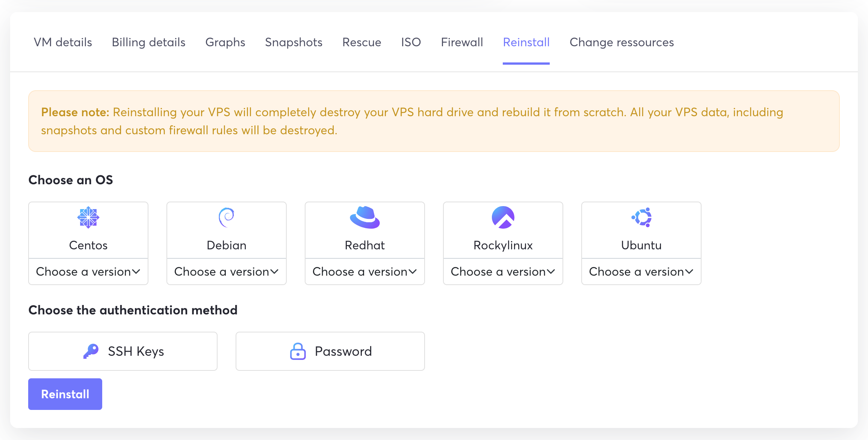Select the Debian swirl logo
The height and width of the screenshot is (440, 868).
pyautogui.click(x=227, y=217)
